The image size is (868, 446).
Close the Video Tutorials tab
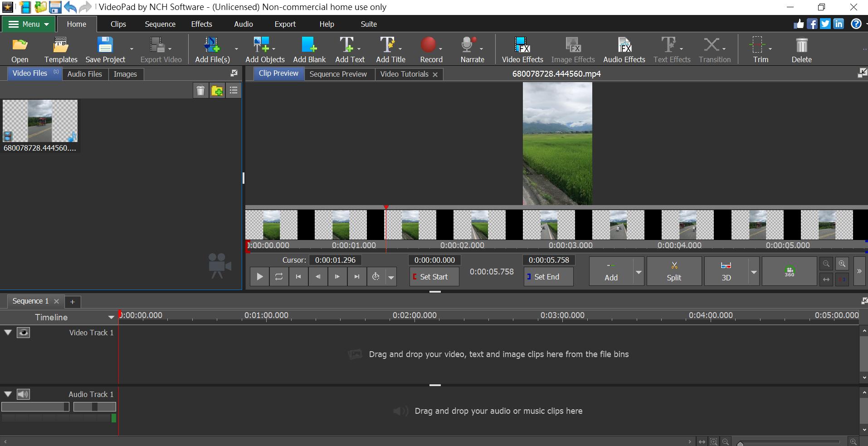click(435, 74)
